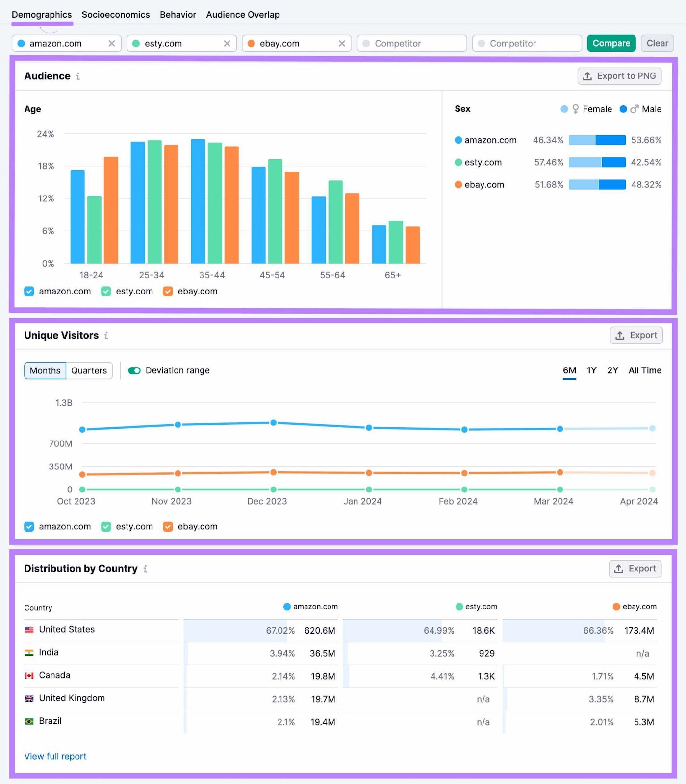The height and width of the screenshot is (784, 686).
Task: Click the Male legend symbol
Action: coord(635,109)
